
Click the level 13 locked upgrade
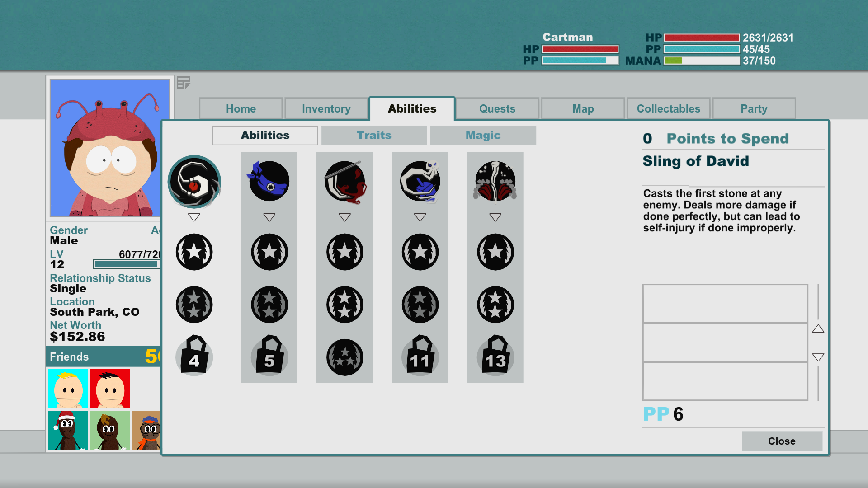click(x=495, y=355)
